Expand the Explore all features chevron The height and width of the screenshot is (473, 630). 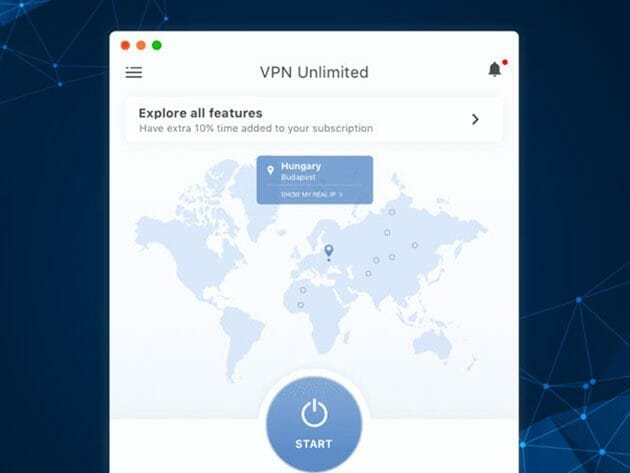pos(475,119)
